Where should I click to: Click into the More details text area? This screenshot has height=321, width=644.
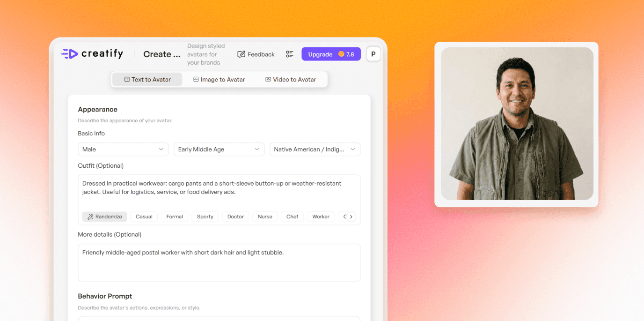click(219, 262)
